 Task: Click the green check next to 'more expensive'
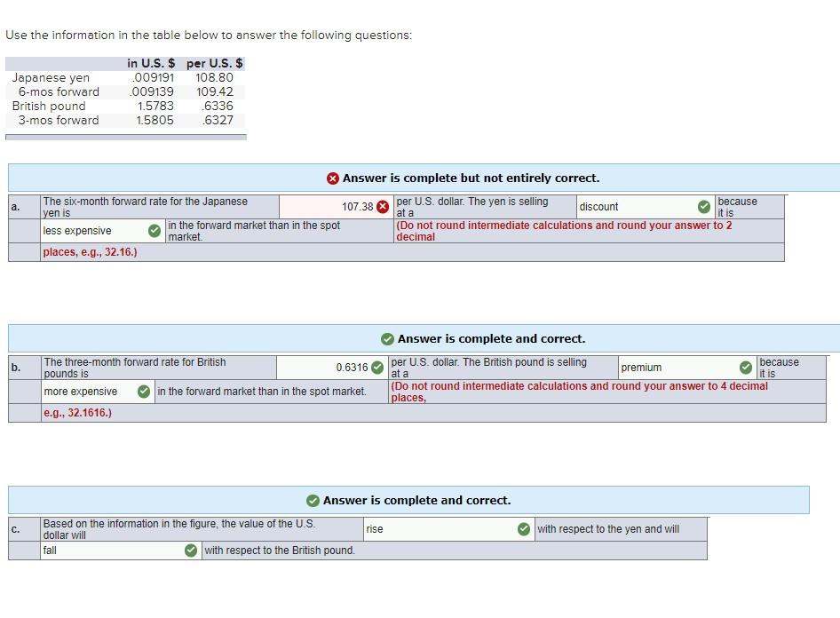(144, 392)
